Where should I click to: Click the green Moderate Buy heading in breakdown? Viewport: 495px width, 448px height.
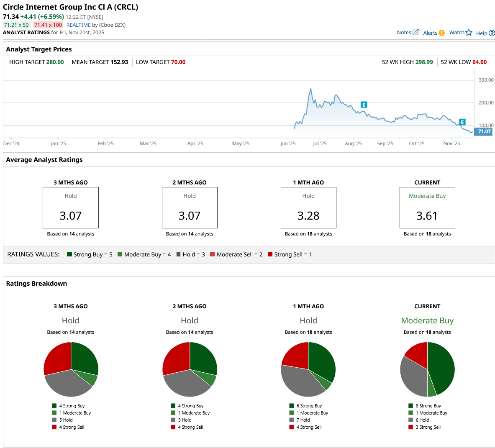pos(427,321)
